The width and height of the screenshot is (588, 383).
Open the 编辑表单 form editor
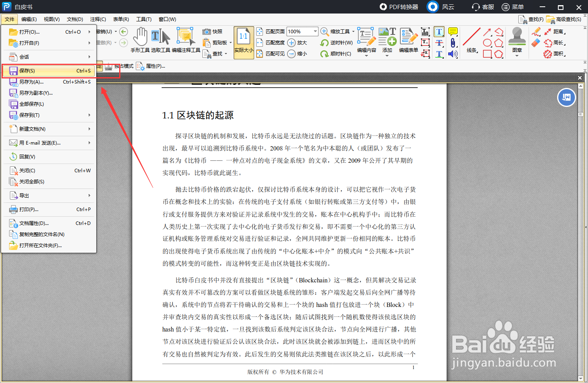point(408,40)
